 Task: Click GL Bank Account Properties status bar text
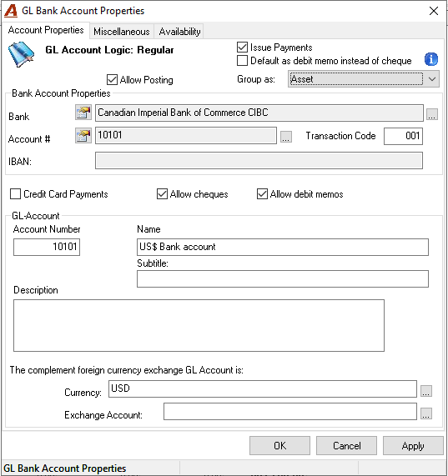pyautogui.click(x=65, y=468)
